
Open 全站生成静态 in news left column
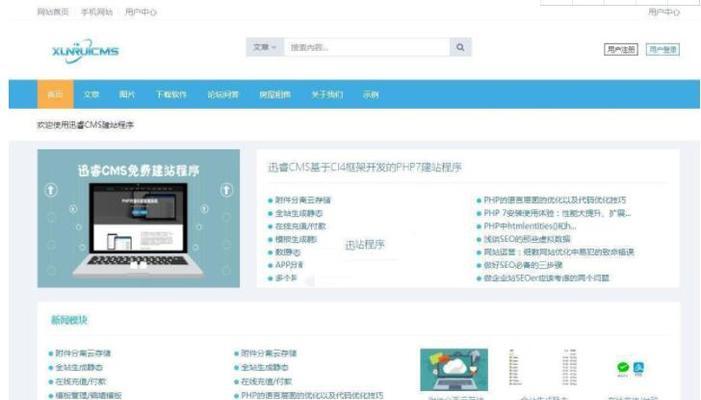tap(79, 367)
